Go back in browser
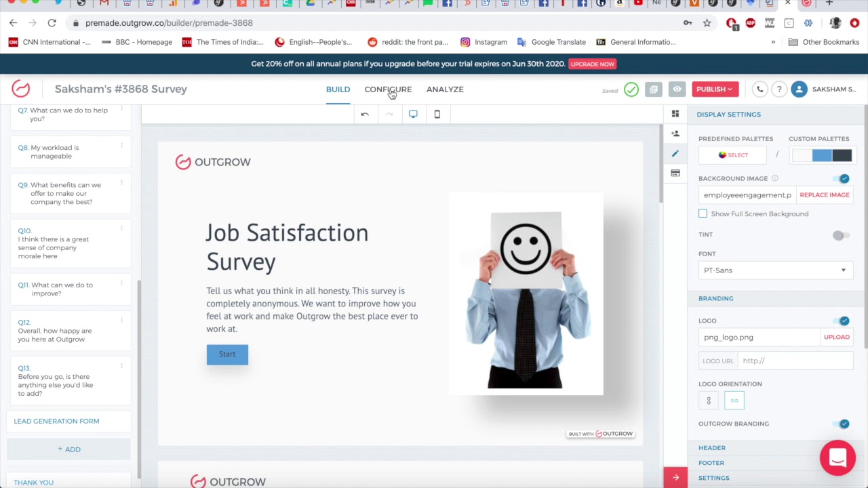Screen dimensions: 868x488 (x=14, y=23)
